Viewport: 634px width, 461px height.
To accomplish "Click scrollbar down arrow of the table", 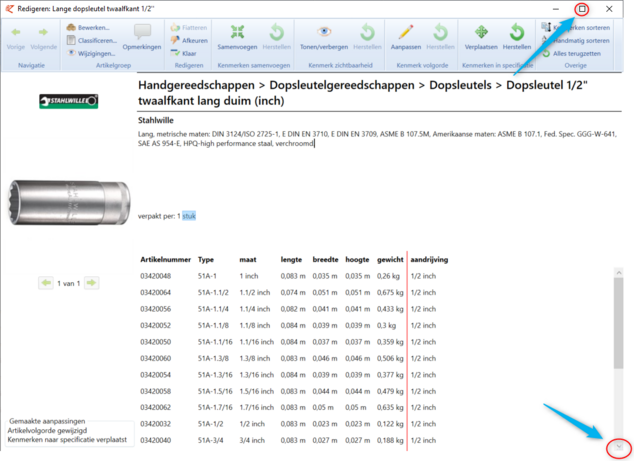I will coord(619,446).
